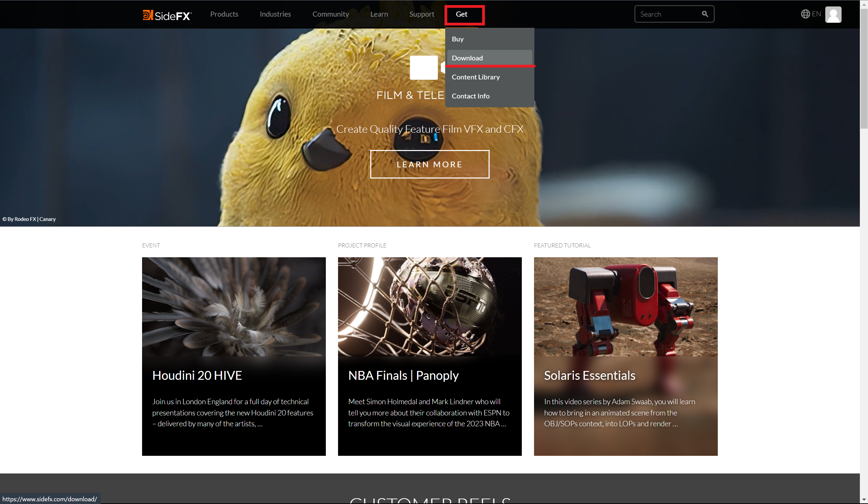
Task: Click the scrollbar down arrow
Action: [864, 499]
